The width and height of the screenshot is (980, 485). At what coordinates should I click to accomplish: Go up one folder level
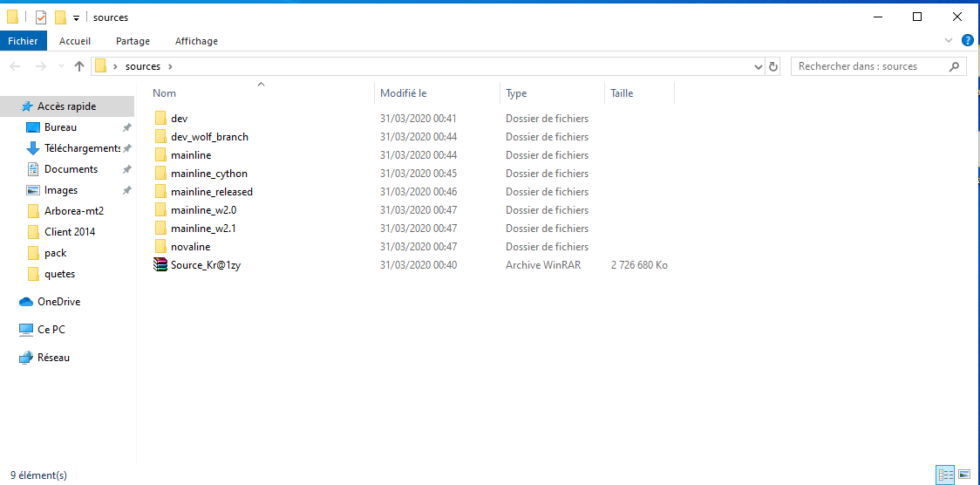pyautogui.click(x=79, y=66)
